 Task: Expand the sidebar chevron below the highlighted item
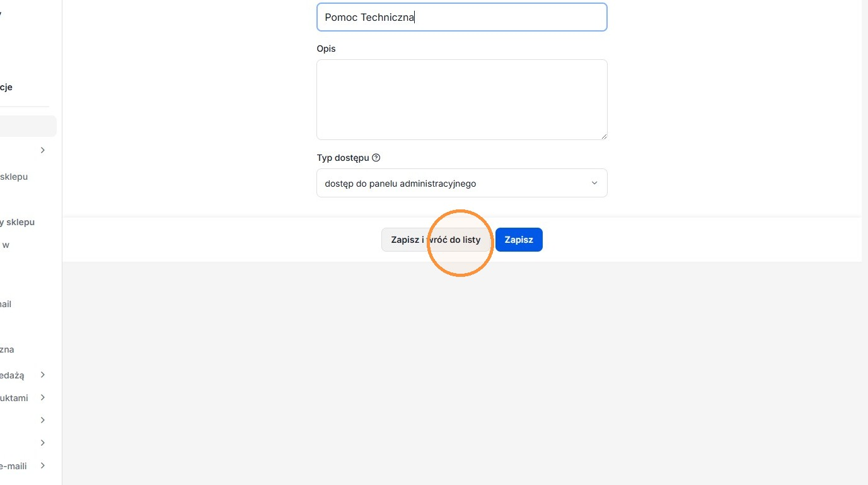(43, 150)
